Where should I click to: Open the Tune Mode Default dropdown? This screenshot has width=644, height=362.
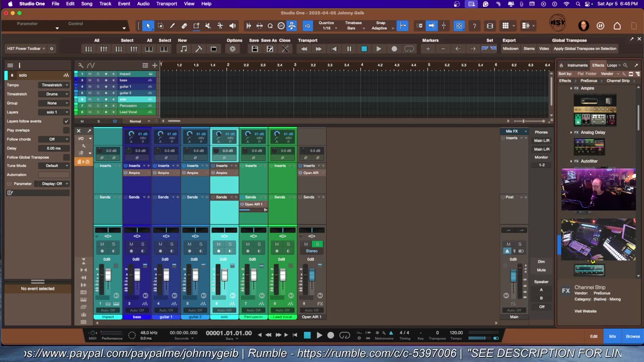point(54,165)
